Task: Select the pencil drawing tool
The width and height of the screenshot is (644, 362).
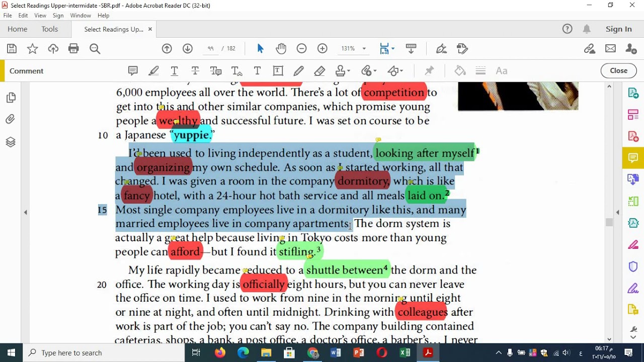Action: tap(298, 71)
